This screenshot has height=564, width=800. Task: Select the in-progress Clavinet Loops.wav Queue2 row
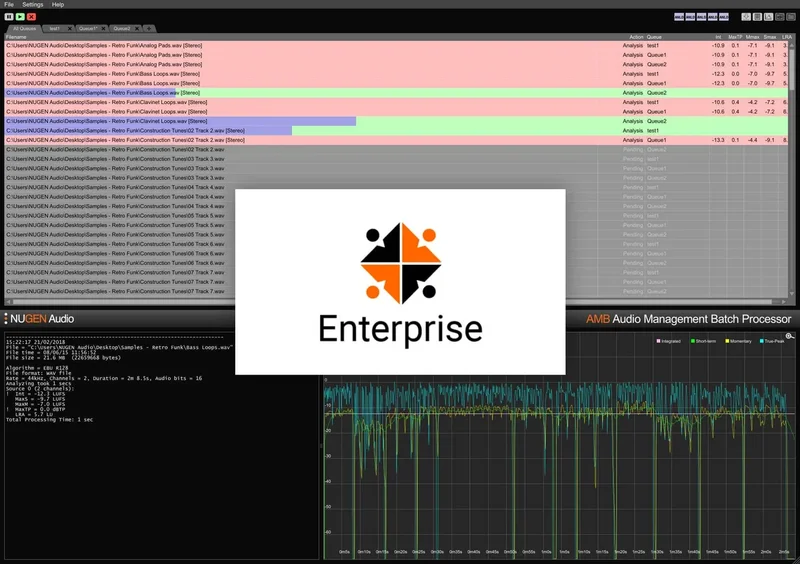[396, 121]
